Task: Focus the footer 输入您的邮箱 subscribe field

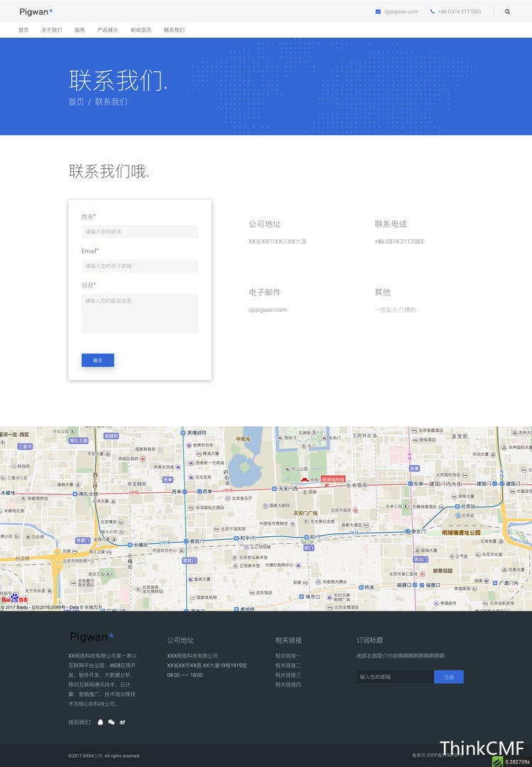Action: pyautogui.click(x=395, y=677)
